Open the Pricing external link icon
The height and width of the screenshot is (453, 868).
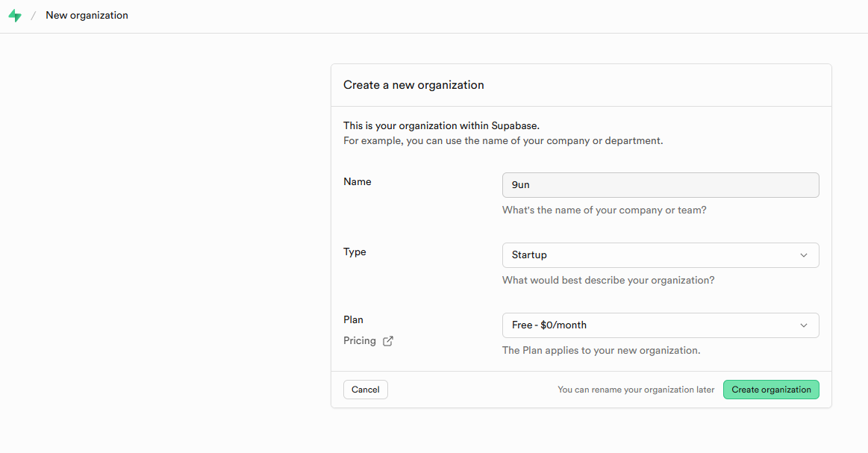click(388, 340)
